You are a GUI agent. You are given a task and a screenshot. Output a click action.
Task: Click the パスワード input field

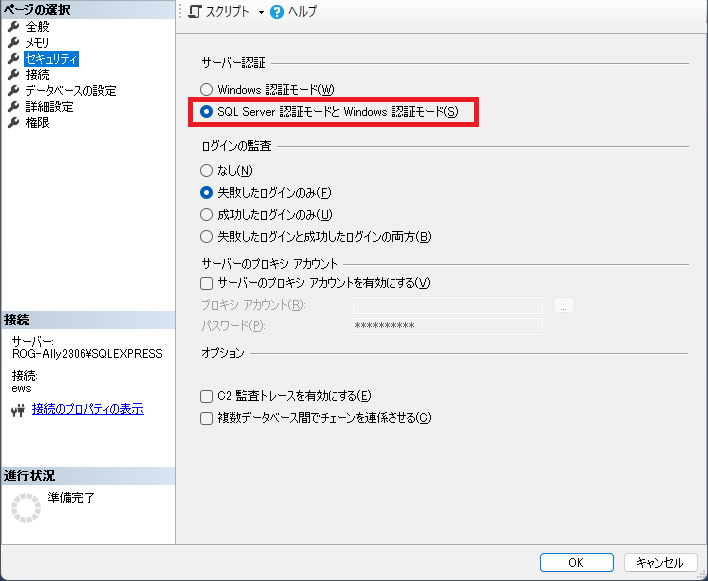click(447, 326)
